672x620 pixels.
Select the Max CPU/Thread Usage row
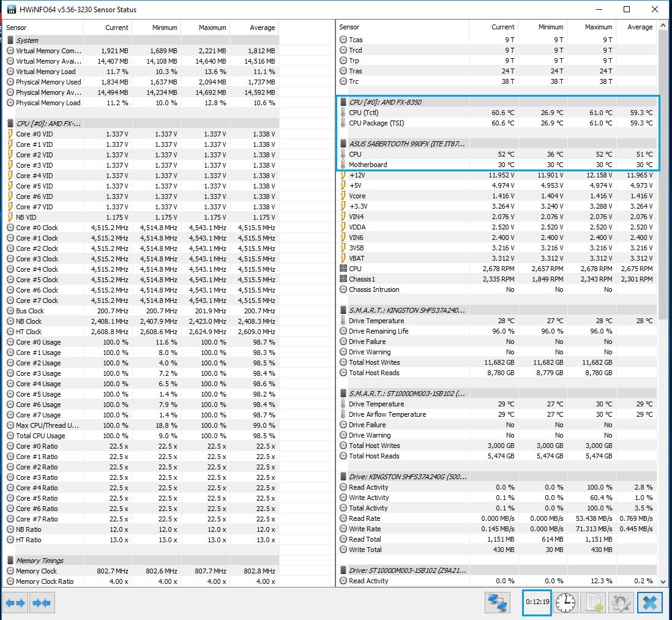coord(143,425)
